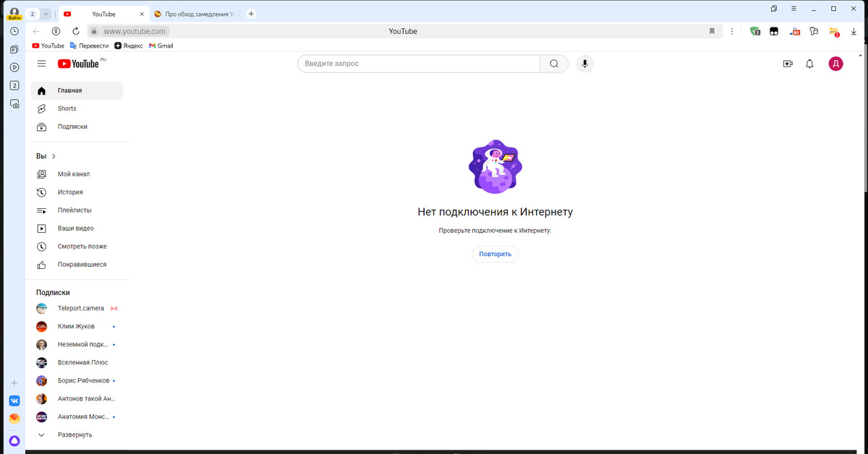Click the "Повторить" retry button
The height and width of the screenshot is (454, 868).
pos(495,254)
